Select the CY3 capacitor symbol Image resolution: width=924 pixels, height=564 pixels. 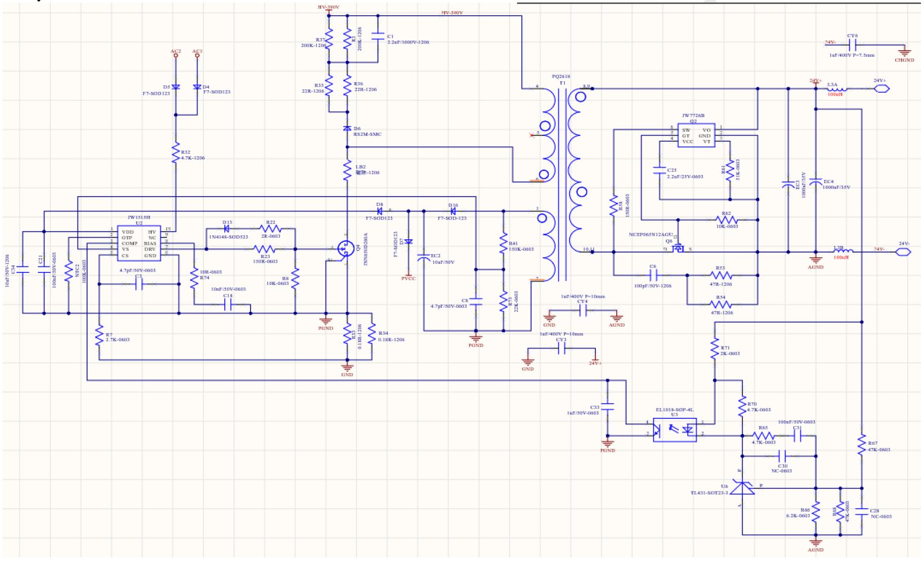[x=561, y=348]
